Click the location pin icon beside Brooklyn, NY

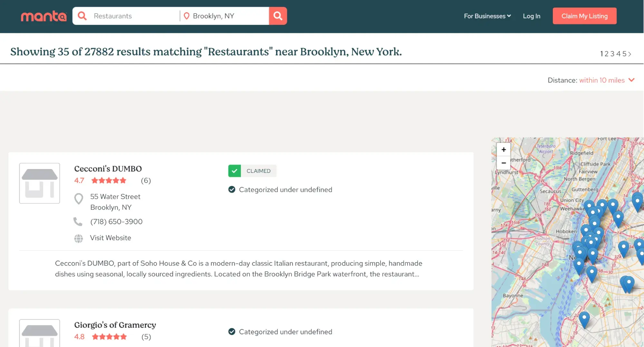(186, 16)
